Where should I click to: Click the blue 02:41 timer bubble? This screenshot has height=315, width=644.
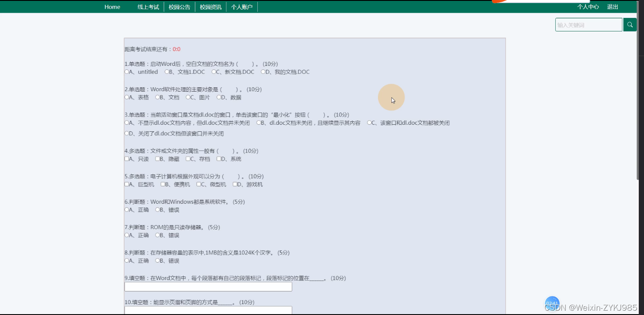(x=552, y=303)
